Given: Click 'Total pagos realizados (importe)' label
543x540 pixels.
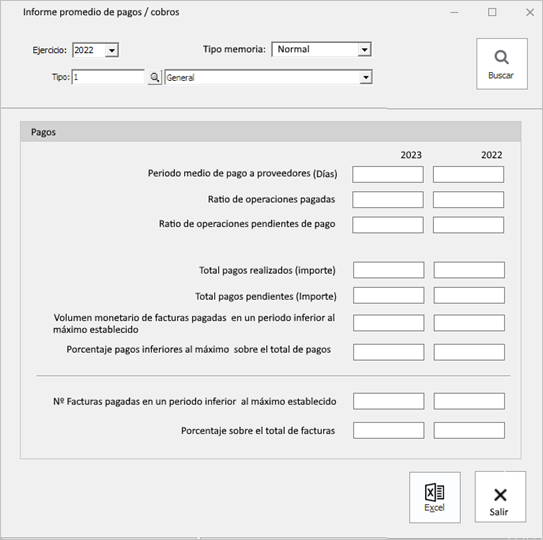Looking at the screenshot, I should pyautogui.click(x=267, y=270).
